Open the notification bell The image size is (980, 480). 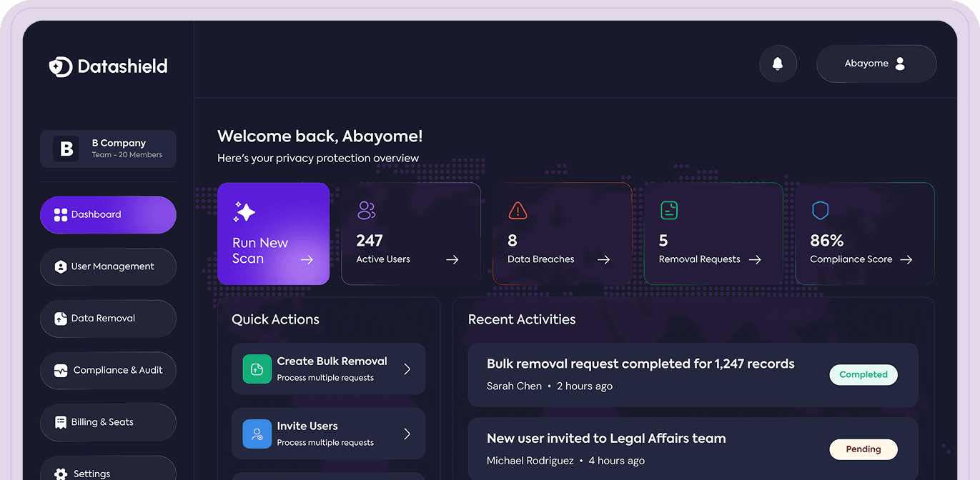coord(778,64)
